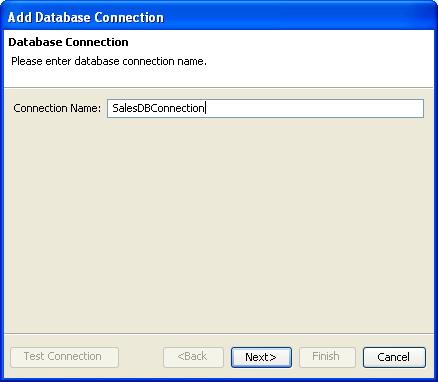
Task: Click the word "Sales" in the name field
Action: [x=123, y=108]
